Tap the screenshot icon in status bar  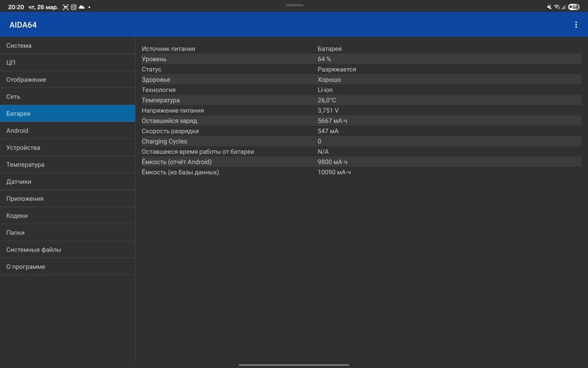tap(66, 7)
